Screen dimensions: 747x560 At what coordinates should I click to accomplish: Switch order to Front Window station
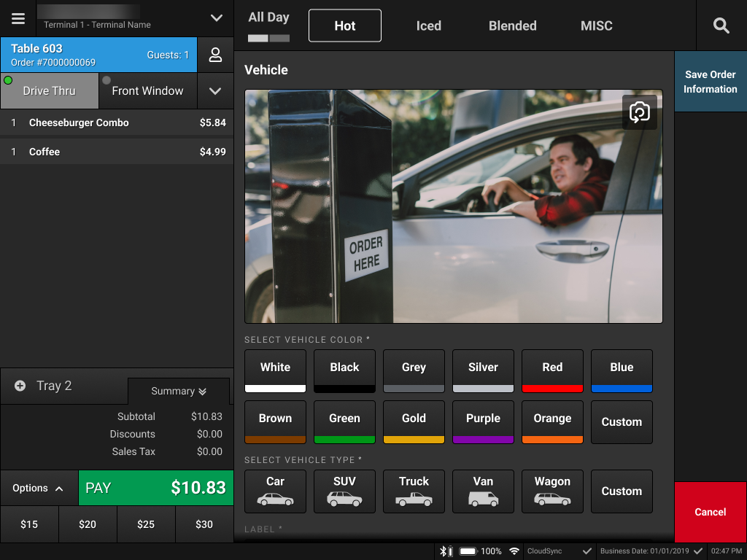148,90
